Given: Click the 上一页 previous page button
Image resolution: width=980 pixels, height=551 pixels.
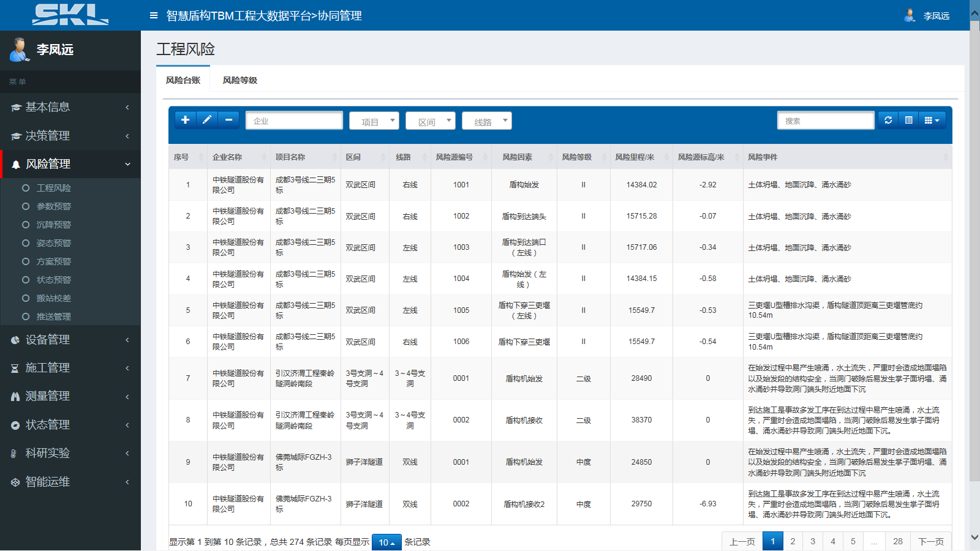Looking at the screenshot, I should (742, 541).
